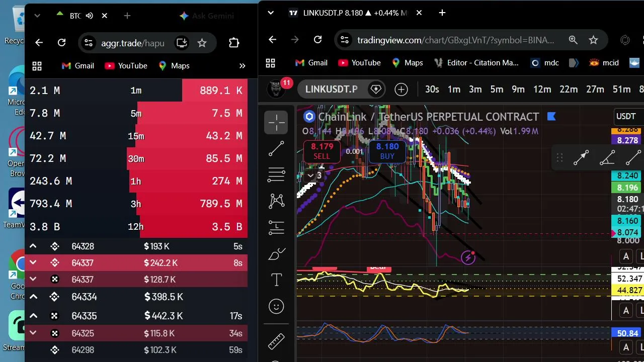Mute the BTC tab audio
The image size is (644, 362).
tap(90, 16)
